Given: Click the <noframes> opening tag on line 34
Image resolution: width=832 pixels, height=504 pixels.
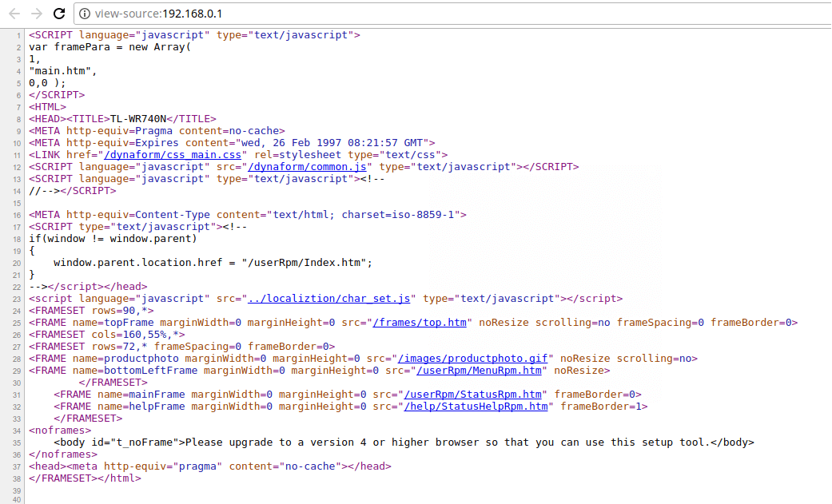Looking at the screenshot, I should [60, 431].
